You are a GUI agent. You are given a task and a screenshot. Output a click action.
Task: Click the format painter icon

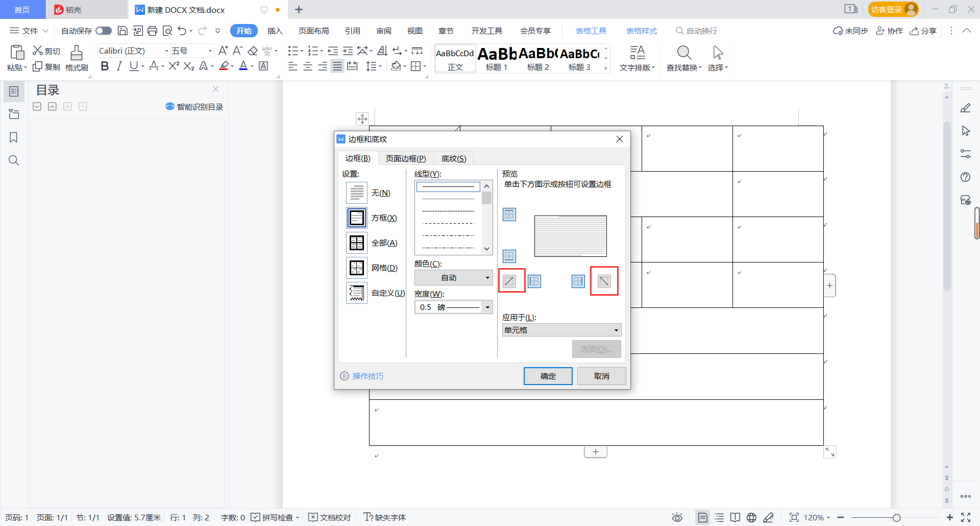tap(77, 58)
